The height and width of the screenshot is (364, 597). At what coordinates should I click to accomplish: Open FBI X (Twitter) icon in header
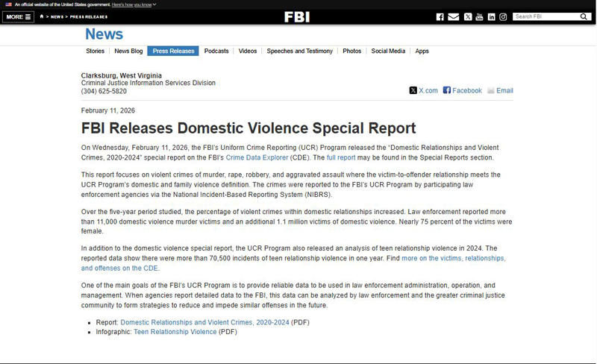468,16
